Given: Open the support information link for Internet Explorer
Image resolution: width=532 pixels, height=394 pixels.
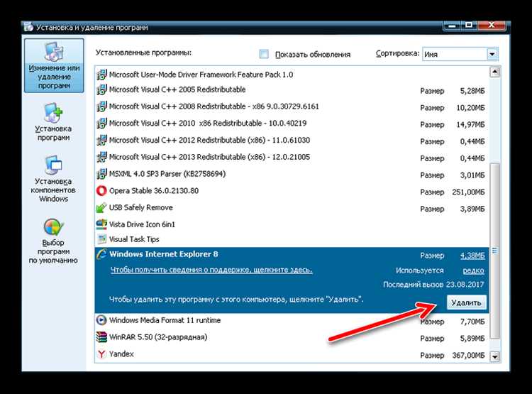Looking at the screenshot, I should tap(211, 270).
